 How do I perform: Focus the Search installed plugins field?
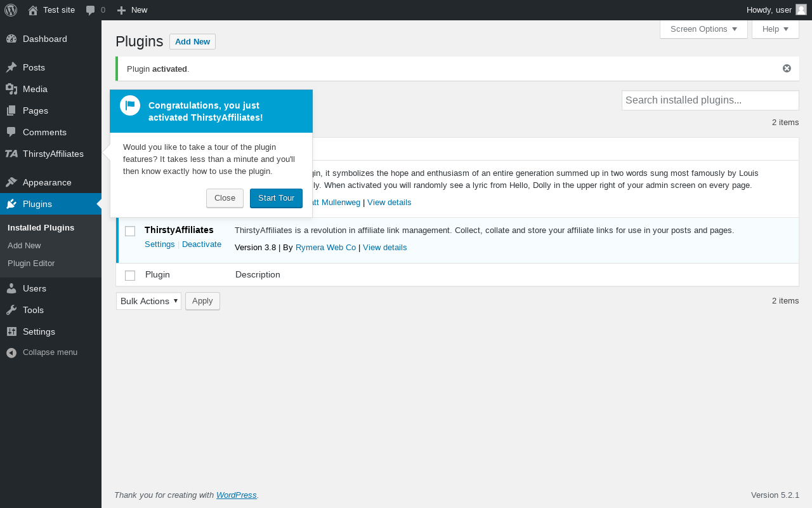(x=710, y=100)
